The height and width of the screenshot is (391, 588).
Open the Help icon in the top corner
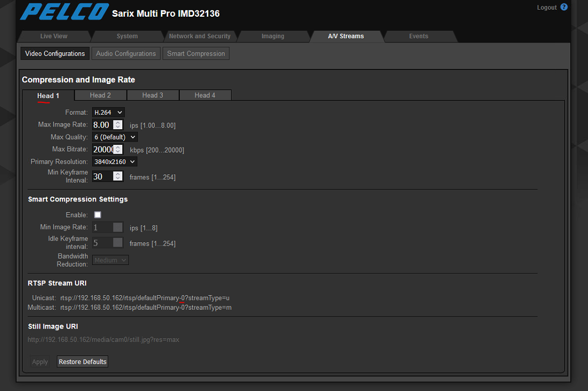coord(564,7)
